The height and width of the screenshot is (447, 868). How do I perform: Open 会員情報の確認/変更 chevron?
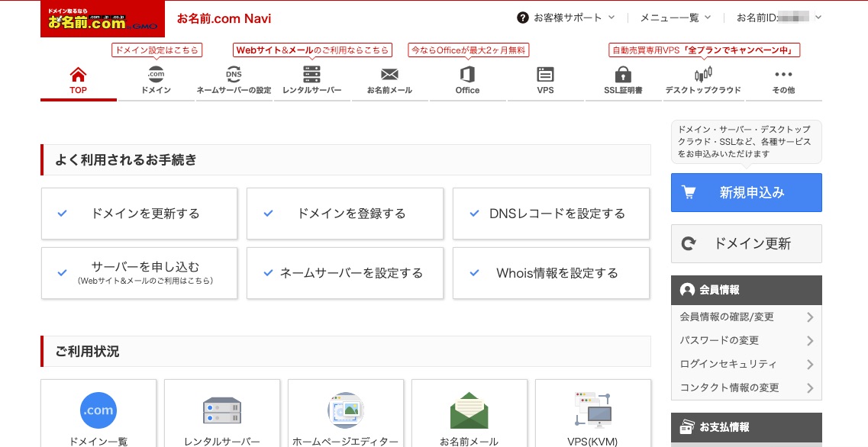pyautogui.click(x=810, y=317)
